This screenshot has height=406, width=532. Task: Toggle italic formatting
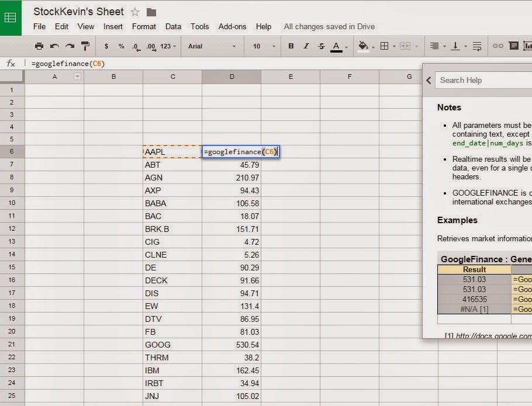306,46
